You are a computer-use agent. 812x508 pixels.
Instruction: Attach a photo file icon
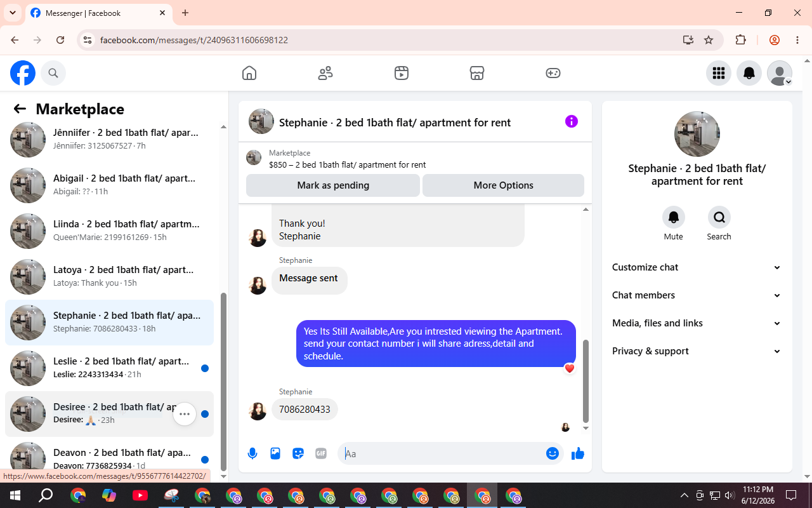coord(275,453)
